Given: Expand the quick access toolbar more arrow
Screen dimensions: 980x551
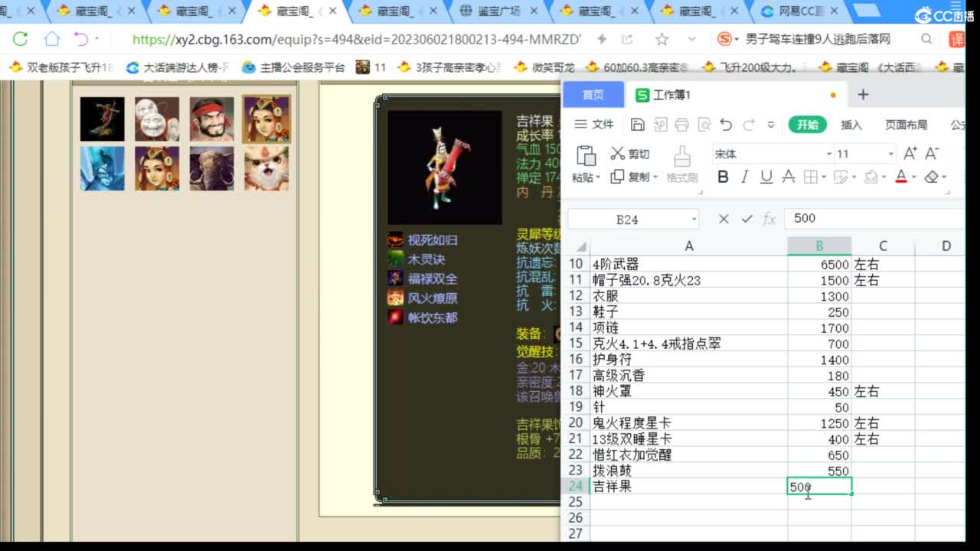Looking at the screenshot, I should 771,125.
